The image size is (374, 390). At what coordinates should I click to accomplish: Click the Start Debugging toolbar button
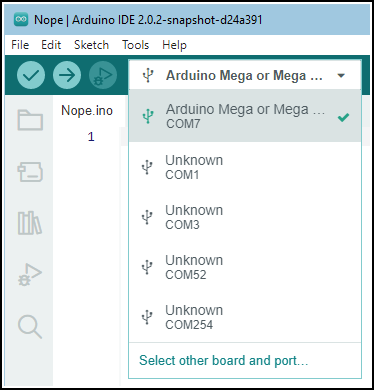pyautogui.click(x=103, y=75)
